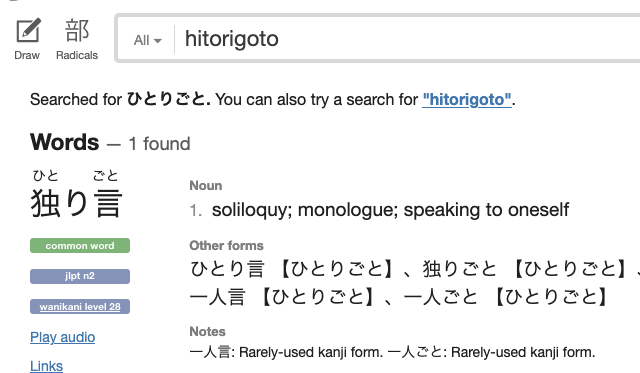Open the Links menu for this word

coord(47,366)
